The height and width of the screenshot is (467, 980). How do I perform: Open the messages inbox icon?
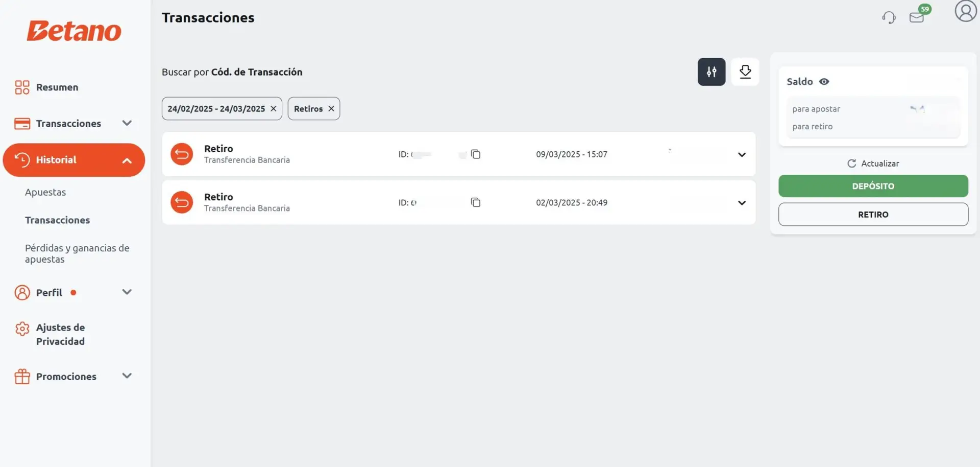pos(917,17)
